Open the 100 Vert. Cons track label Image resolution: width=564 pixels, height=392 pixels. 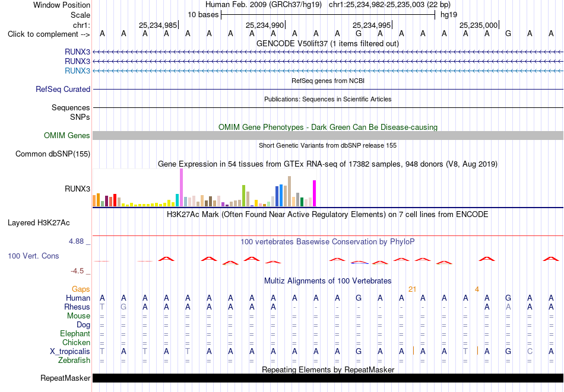pyautogui.click(x=33, y=256)
